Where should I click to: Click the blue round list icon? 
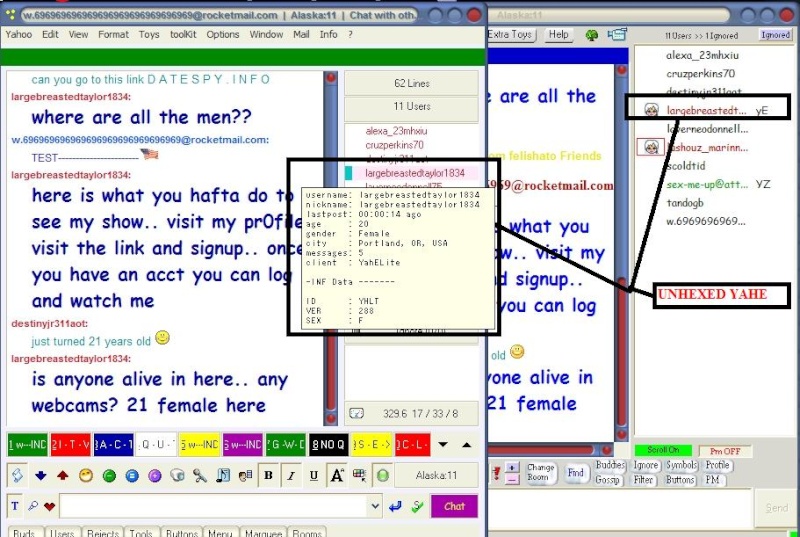tap(132, 476)
